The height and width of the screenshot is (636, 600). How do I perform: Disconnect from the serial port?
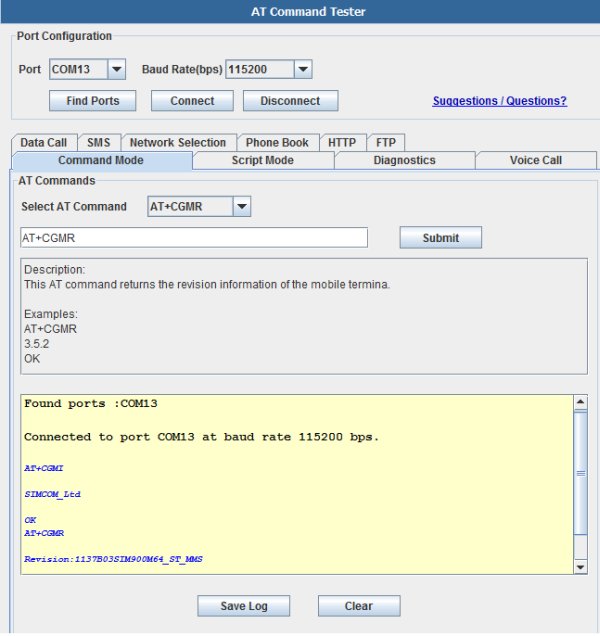pos(290,101)
